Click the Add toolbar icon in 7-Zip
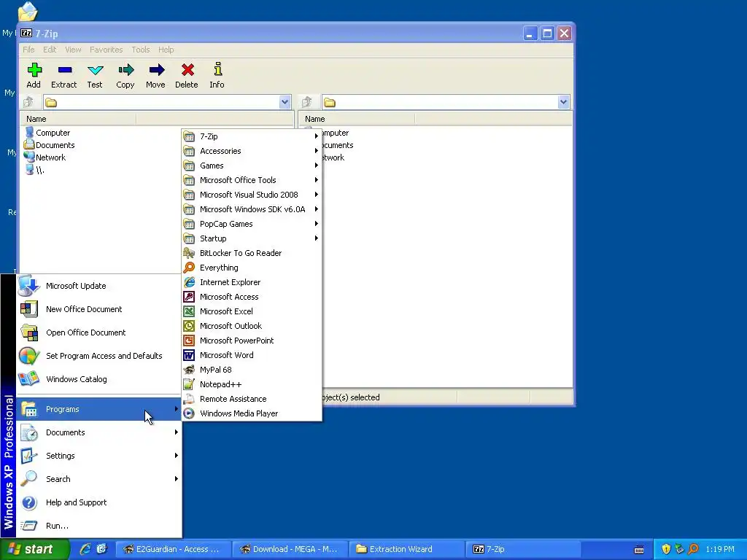The image size is (747, 560). coord(34,75)
